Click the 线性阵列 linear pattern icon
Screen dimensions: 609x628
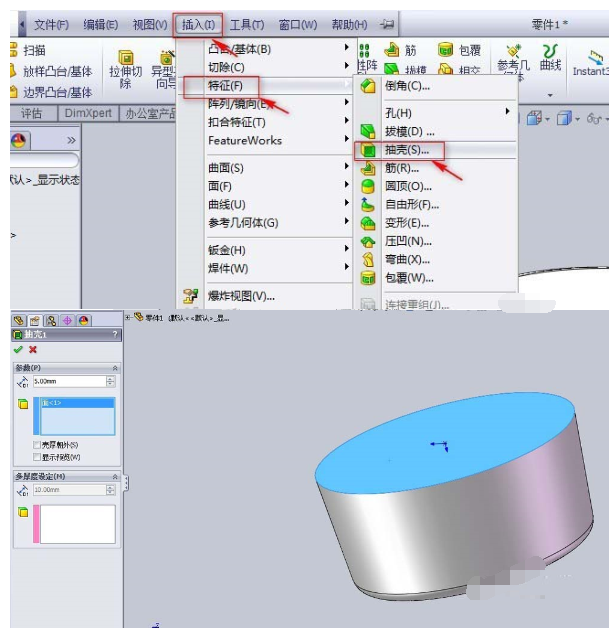(x=364, y=50)
